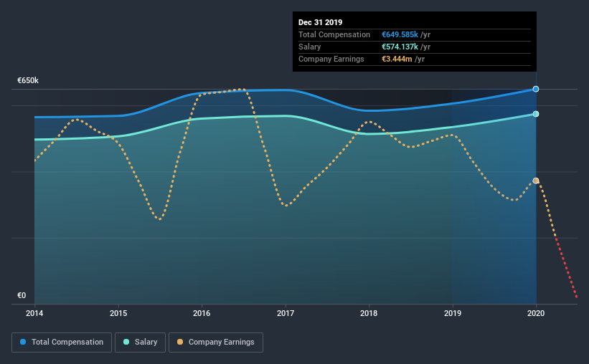The image size is (589, 364).
Task: Click the €649.585k total compensation value
Action: [400, 34]
